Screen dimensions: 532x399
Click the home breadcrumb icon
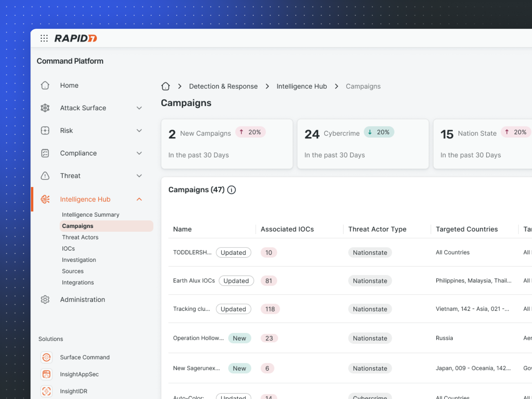(x=166, y=86)
